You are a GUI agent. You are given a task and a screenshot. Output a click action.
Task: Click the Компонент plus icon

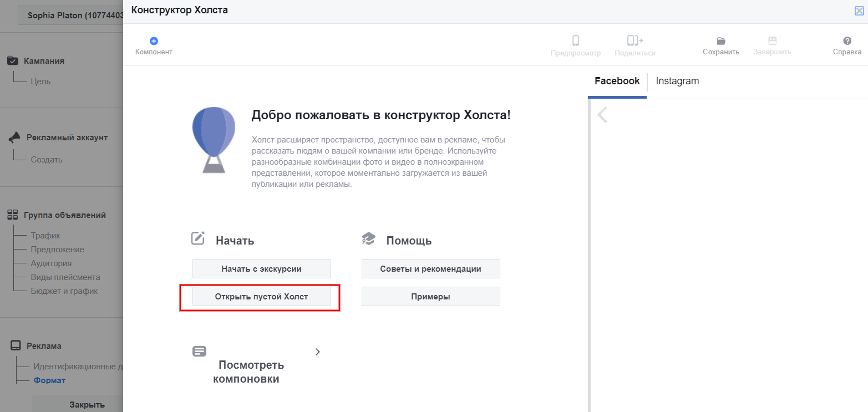point(154,41)
